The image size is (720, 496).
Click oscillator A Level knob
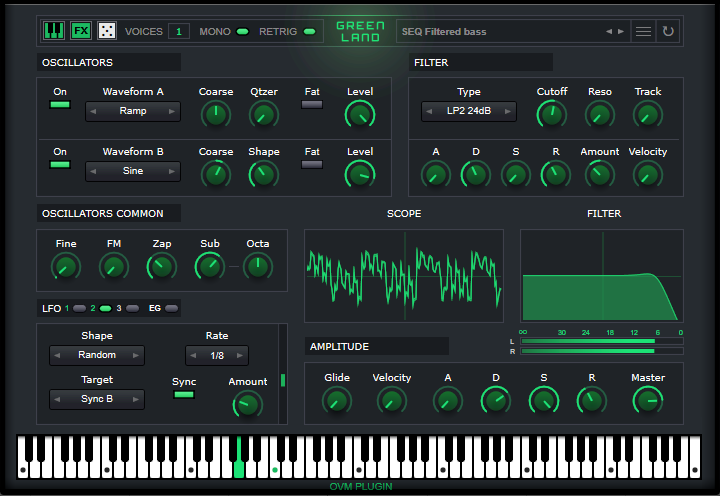click(360, 115)
